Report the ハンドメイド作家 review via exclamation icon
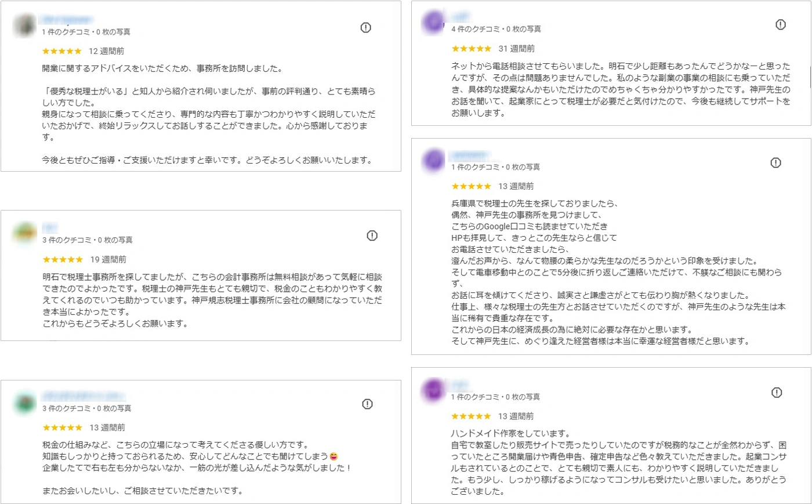The height and width of the screenshot is (504, 812). click(x=777, y=393)
